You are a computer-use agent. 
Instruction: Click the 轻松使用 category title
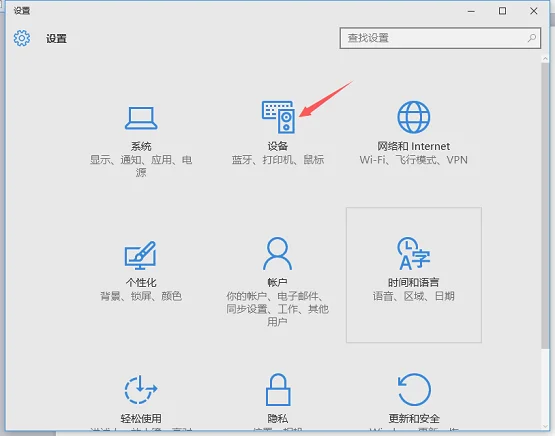[141, 419]
